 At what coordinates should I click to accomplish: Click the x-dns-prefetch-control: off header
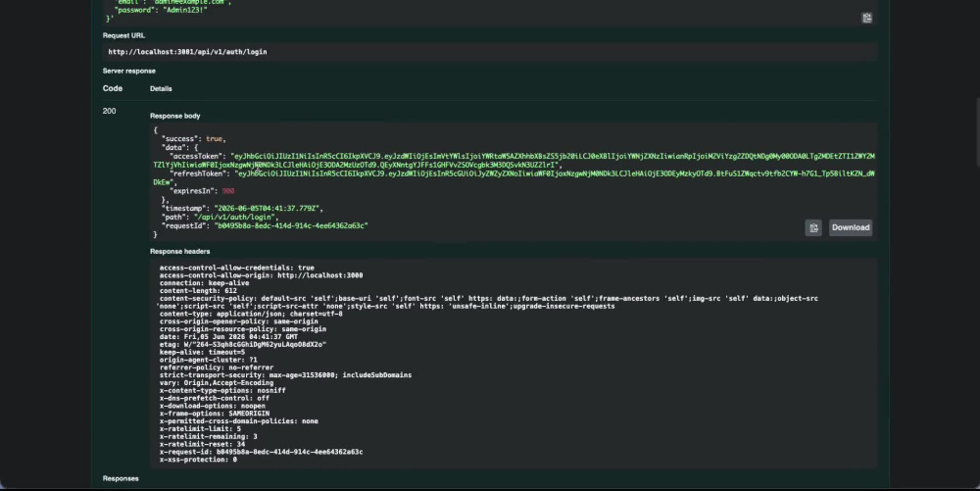coord(215,399)
